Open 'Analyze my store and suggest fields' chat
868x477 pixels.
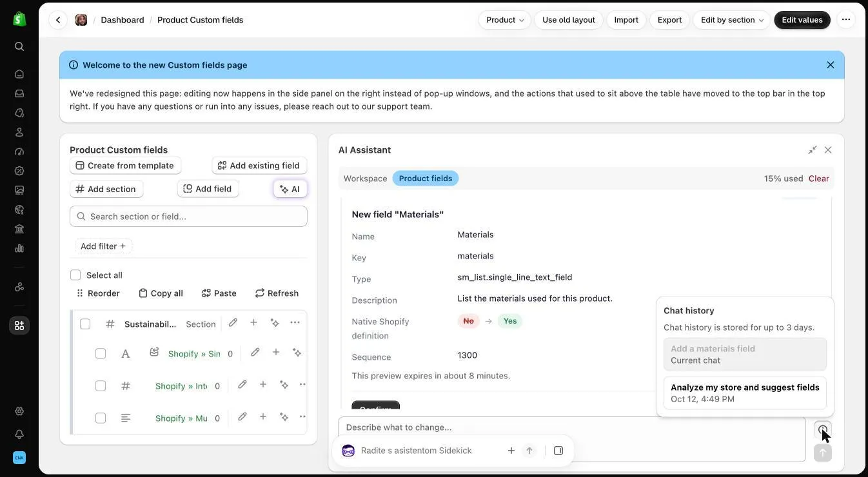click(745, 393)
